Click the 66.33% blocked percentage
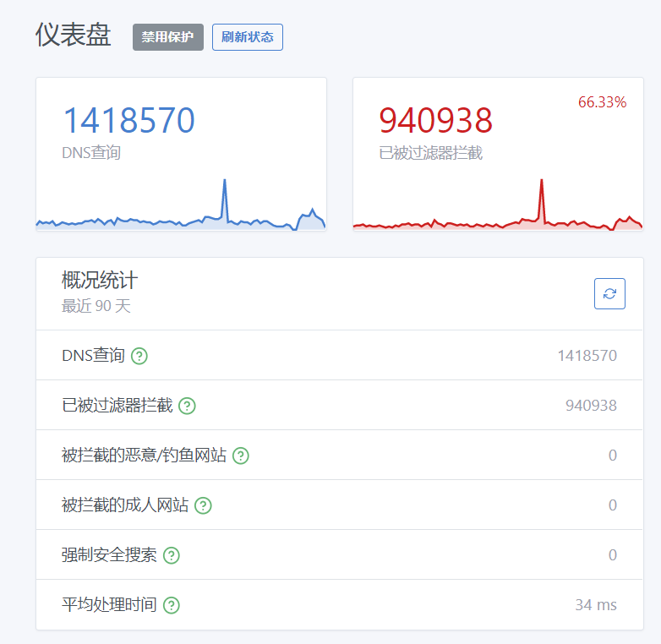Image resolution: width=661 pixels, height=644 pixels. tap(602, 102)
